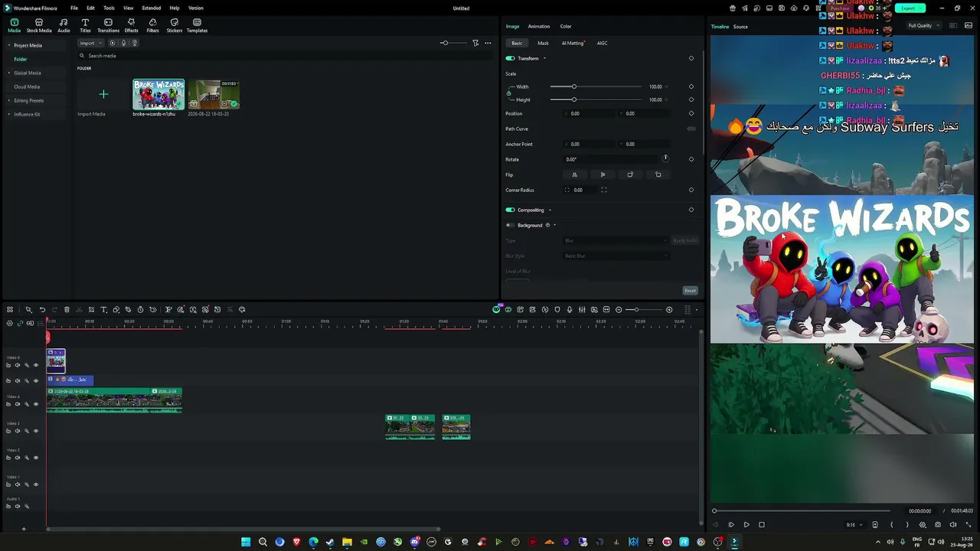This screenshot has width=980, height=551.
Task: Toggle the scale lock between Width and Height
Action: (x=509, y=93)
